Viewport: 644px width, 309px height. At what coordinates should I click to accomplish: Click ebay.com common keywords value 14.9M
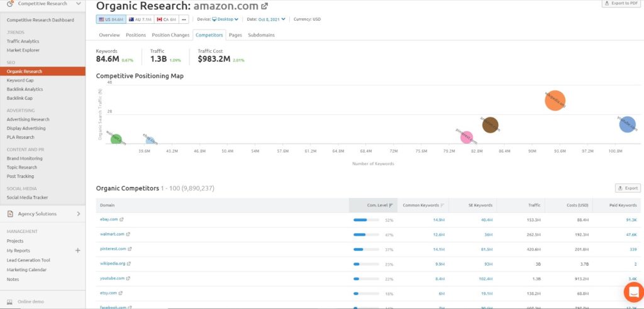(x=438, y=220)
